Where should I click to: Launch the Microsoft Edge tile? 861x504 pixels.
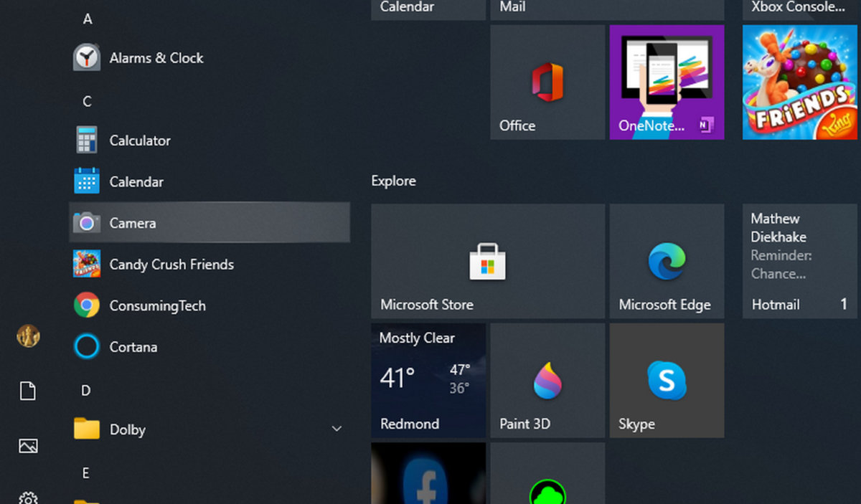pos(667,261)
